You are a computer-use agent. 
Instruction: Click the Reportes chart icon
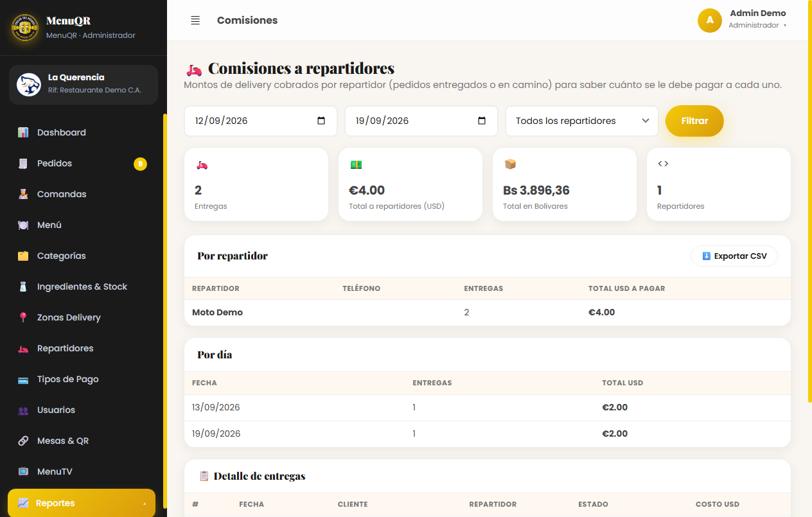click(x=23, y=503)
